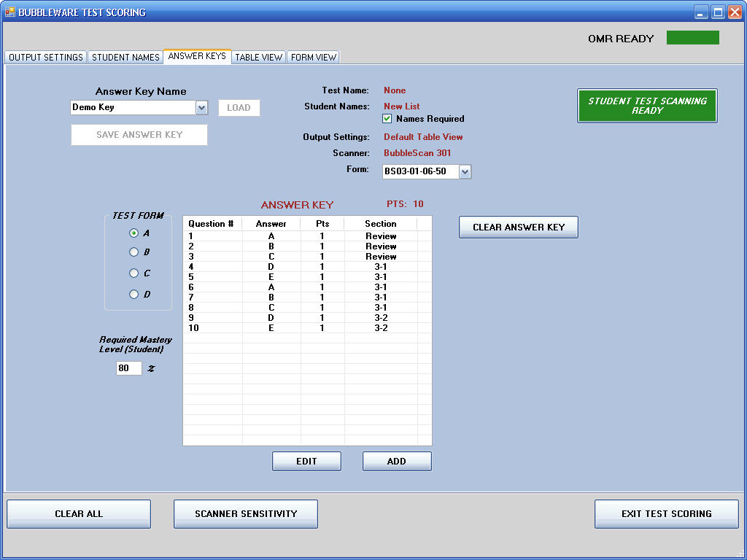Go to the Table View tab
This screenshot has height=560, width=747.
click(x=259, y=57)
